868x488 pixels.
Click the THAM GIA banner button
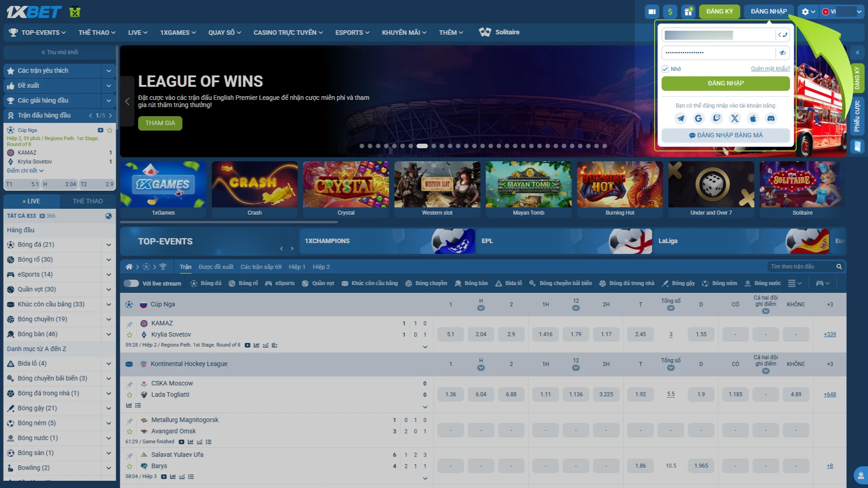click(x=160, y=123)
